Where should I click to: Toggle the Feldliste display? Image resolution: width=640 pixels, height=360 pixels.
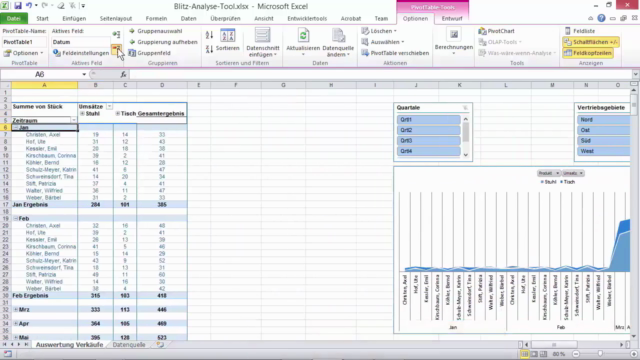(x=580, y=31)
